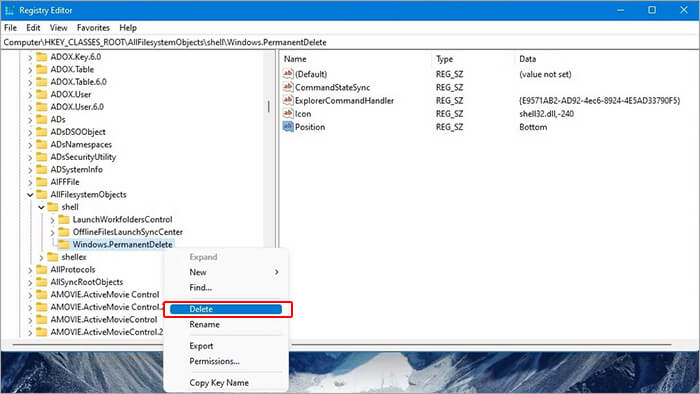Select the Position value icon

pyautogui.click(x=288, y=127)
